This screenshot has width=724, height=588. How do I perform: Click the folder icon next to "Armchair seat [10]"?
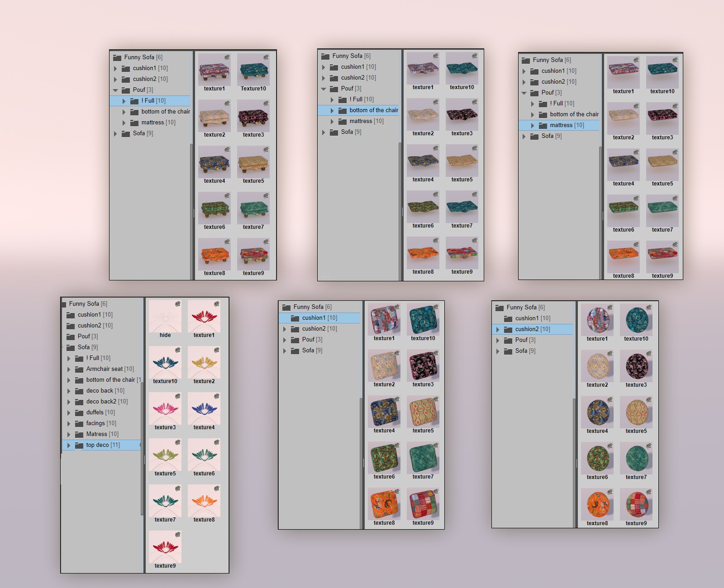pos(79,369)
